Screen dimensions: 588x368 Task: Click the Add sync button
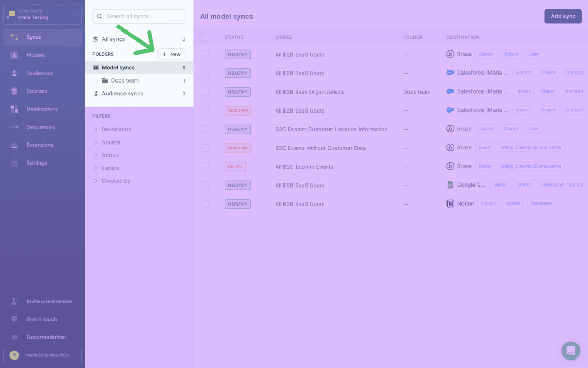[562, 16]
